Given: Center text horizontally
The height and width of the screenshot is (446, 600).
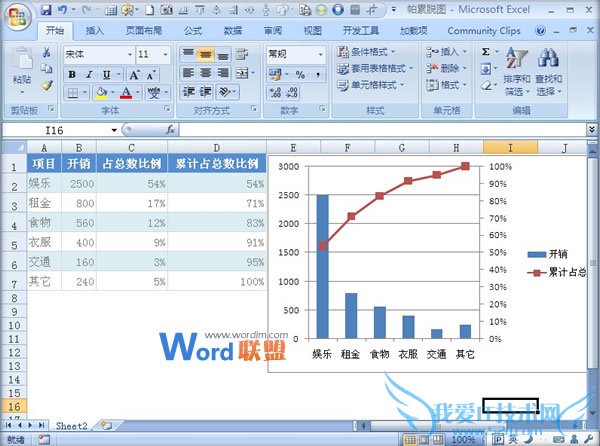Looking at the screenshot, I should [x=206, y=73].
